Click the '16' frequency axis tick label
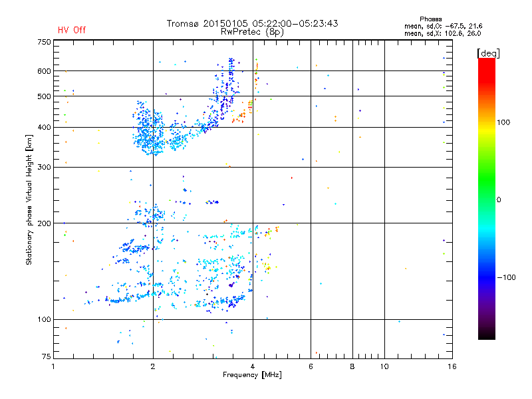 click(x=452, y=366)
